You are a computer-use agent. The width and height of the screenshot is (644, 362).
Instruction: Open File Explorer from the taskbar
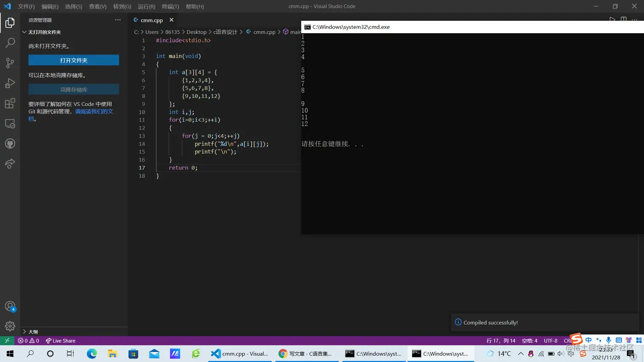[112, 353]
